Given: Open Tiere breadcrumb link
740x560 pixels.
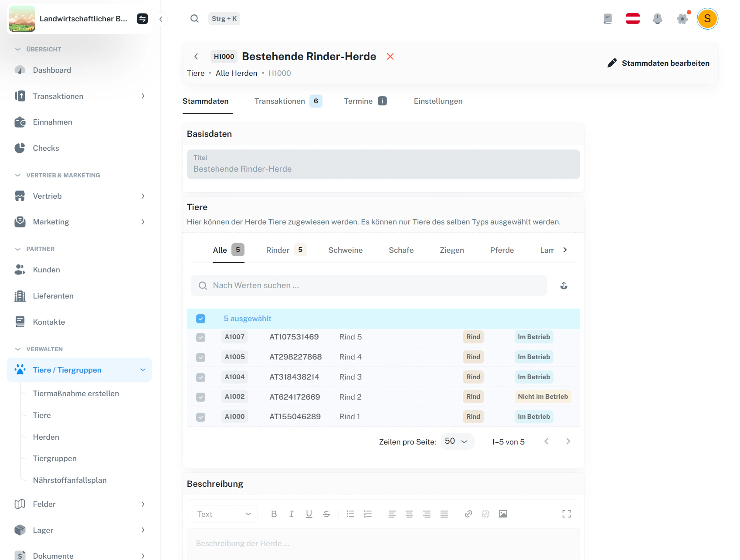Looking at the screenshot, I should [x=196, y=73].
